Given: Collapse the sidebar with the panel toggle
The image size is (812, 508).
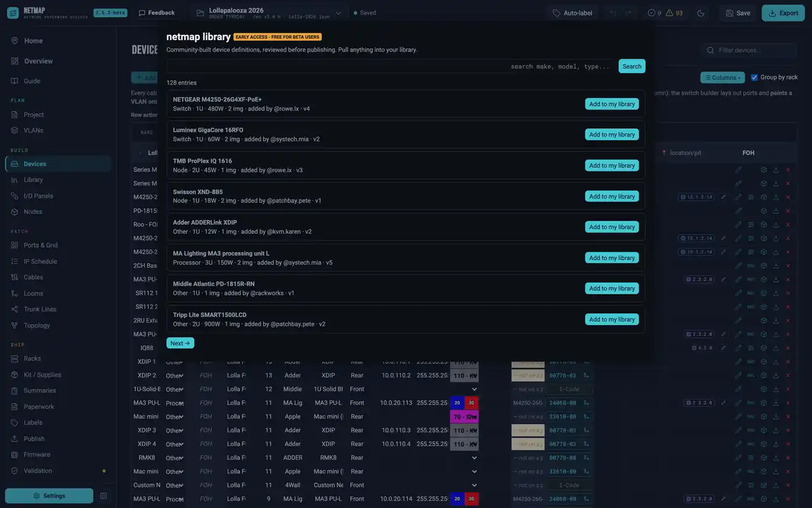Looking at the screenshot, I should 103,496.
